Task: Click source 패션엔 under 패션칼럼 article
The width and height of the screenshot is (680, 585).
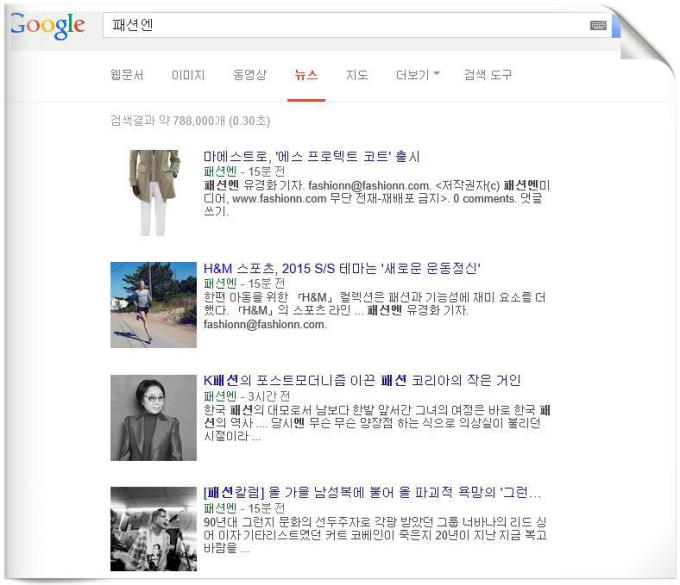Action: pos(220,507)
